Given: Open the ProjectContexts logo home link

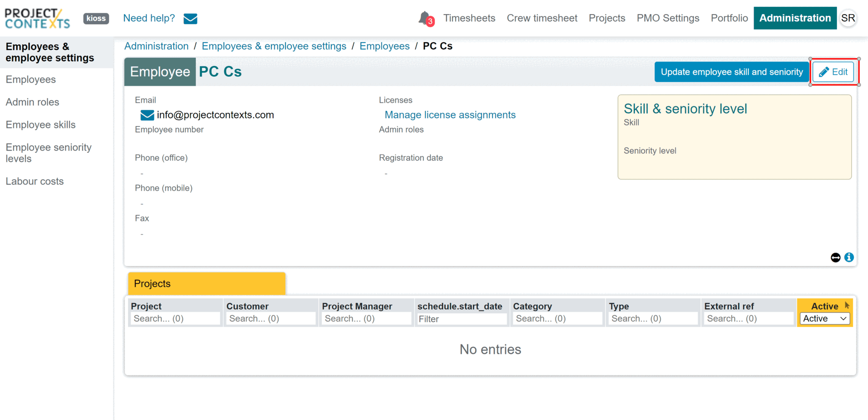Looking at the screenshot, I should [x=38, y=19].
